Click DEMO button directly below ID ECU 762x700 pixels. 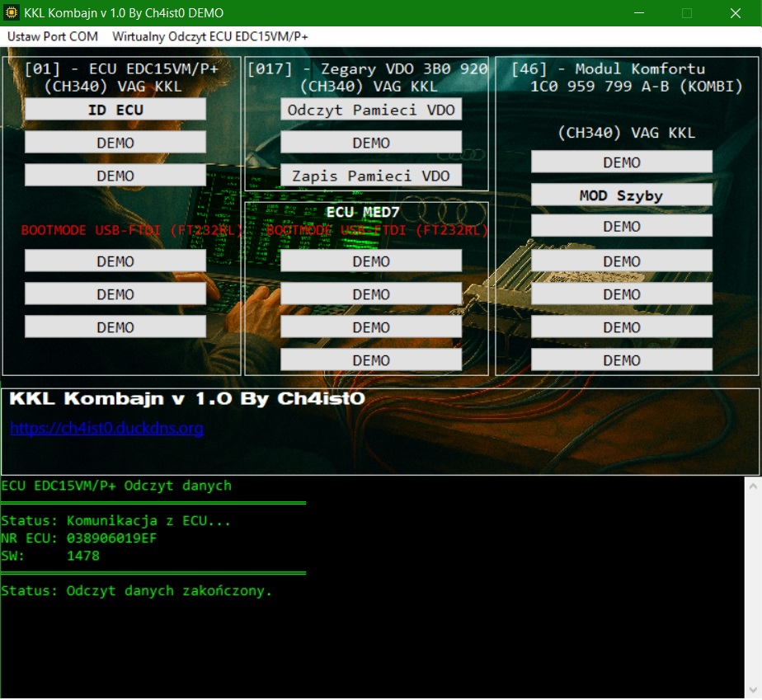(x=115, y=143)
